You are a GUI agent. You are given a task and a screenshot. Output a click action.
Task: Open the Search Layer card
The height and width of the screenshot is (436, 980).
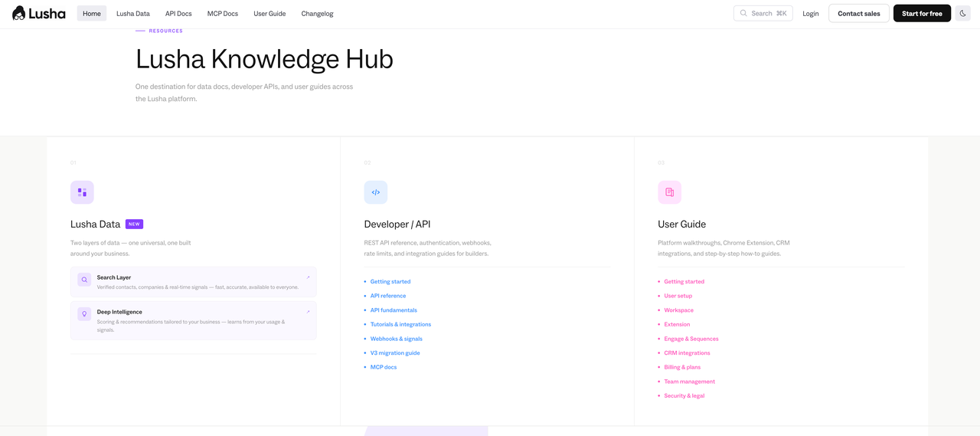[194, 282]
